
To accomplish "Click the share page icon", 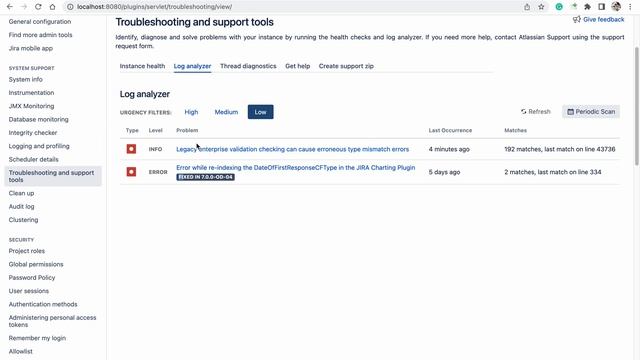I will pos(527,7).
